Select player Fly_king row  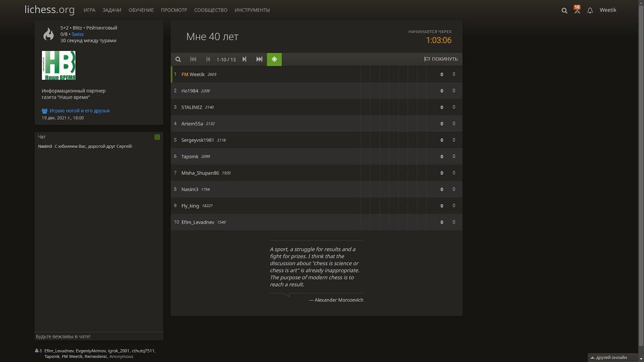316,206
